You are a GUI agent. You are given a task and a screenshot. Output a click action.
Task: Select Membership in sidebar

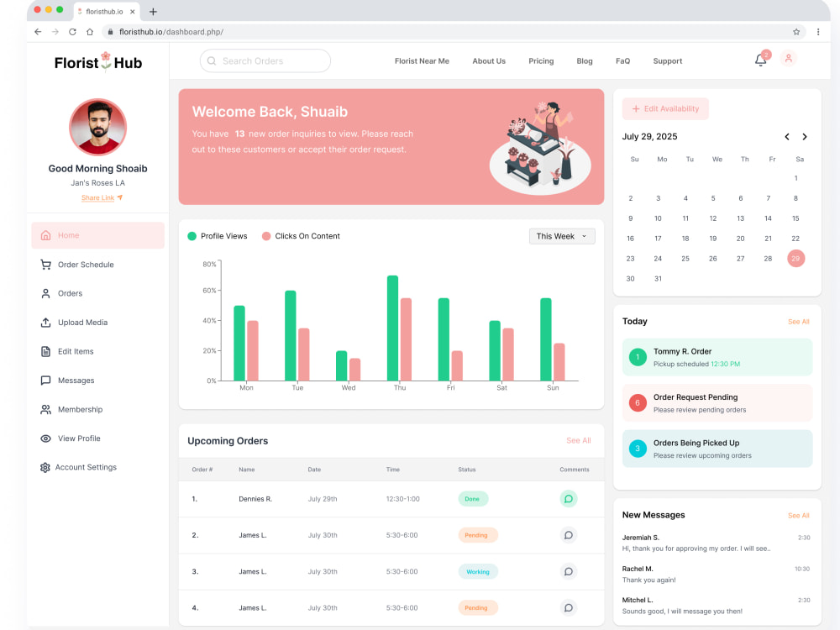click(x=98, y=409)
